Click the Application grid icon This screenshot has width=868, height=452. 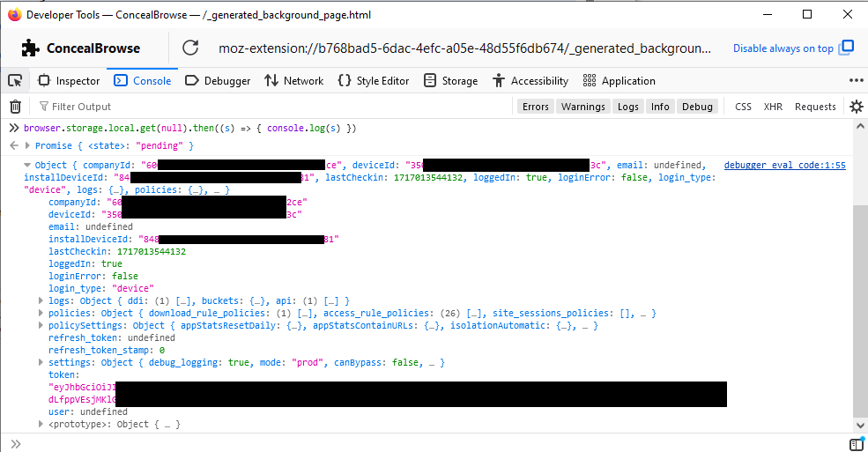point(590,81)
